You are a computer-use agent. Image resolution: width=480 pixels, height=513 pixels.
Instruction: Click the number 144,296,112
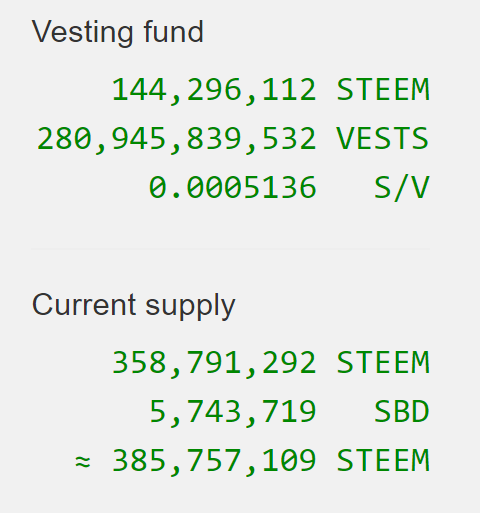tap(214, 90)
